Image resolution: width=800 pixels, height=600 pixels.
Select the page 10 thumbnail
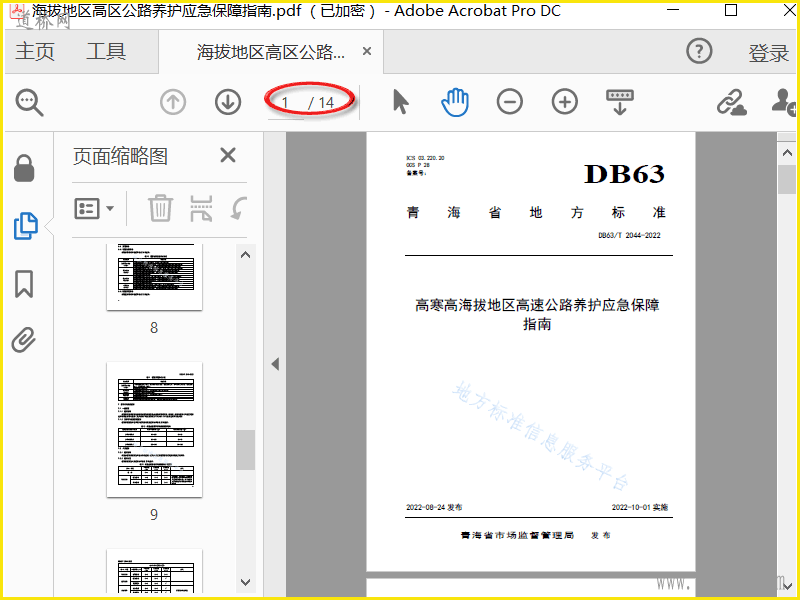pyautogui.click(x=154, y=571)
